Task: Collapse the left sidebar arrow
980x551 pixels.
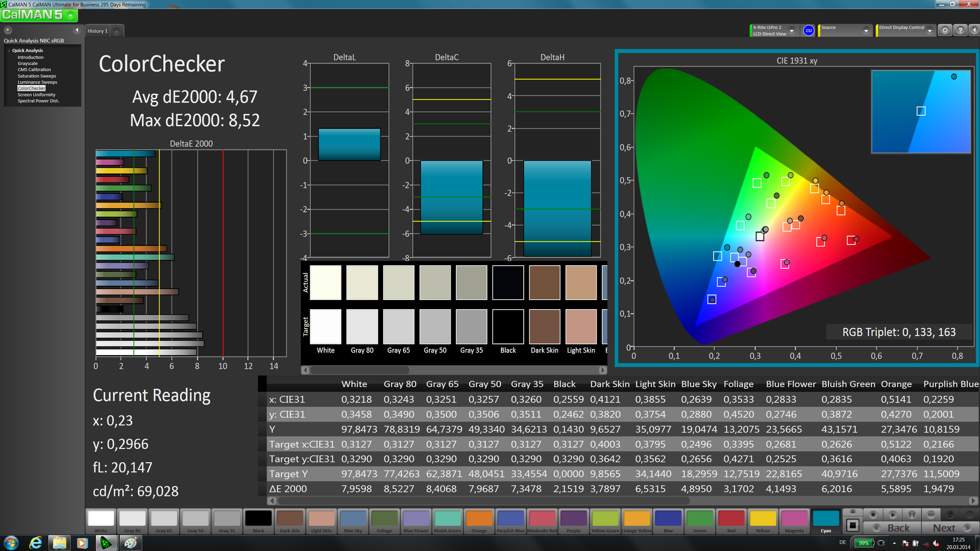Action: [77, 31]
